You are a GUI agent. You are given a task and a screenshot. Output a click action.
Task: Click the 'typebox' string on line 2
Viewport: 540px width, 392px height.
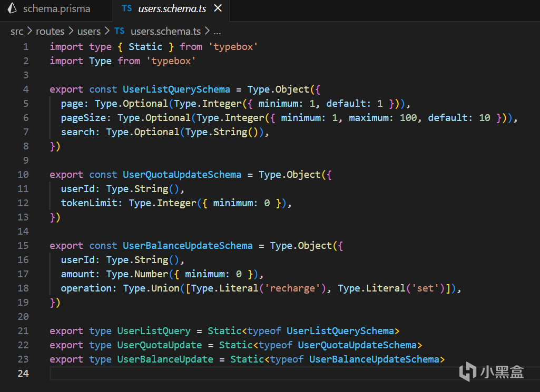[x=171, y=61]
